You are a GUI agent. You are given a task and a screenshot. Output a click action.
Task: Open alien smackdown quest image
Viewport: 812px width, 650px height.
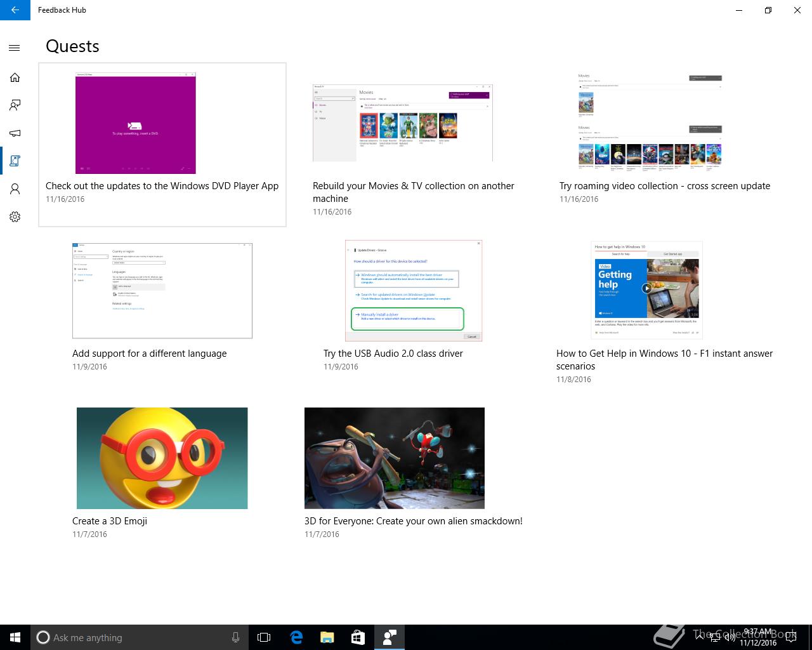pyautogui.click(x=395, y=458)
